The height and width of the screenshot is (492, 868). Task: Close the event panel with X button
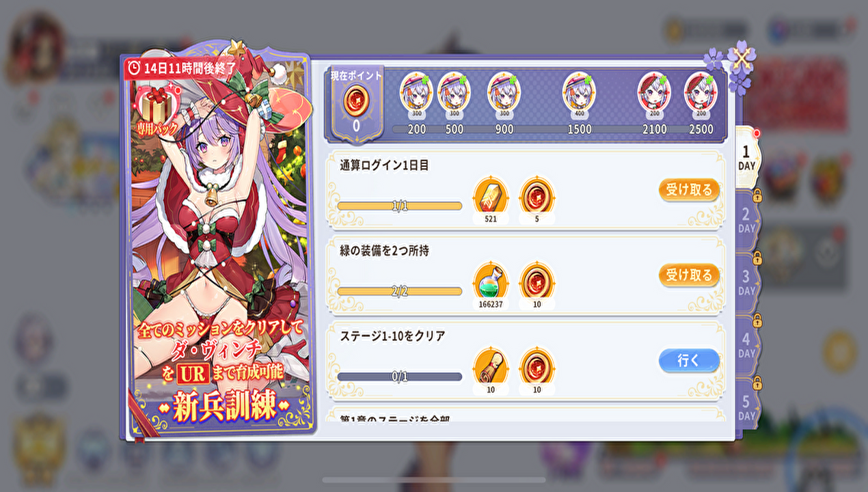(741, 59)
